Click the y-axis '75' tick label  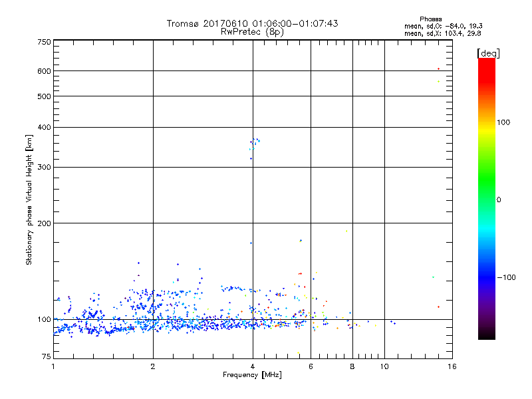(x=47, y=356)
